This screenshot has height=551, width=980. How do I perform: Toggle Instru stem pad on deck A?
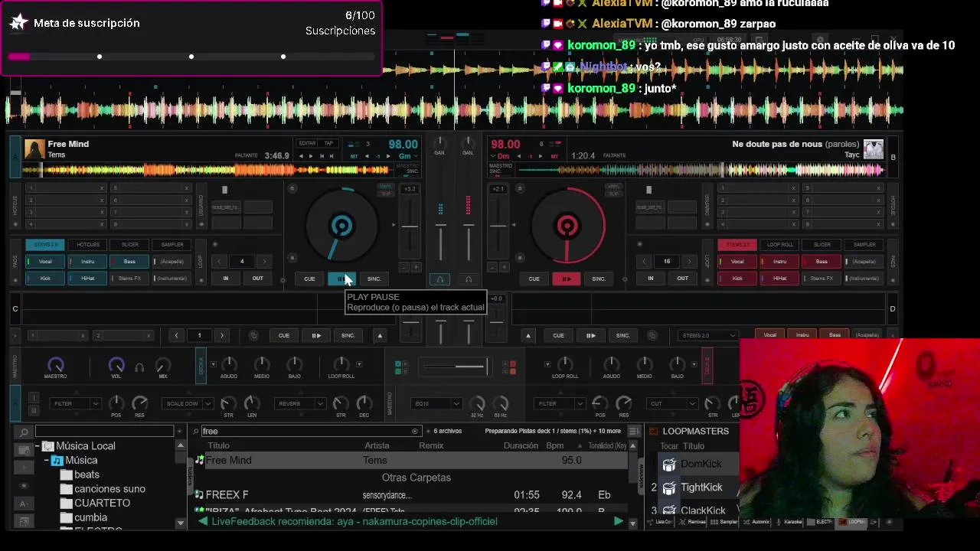[87, 262]
